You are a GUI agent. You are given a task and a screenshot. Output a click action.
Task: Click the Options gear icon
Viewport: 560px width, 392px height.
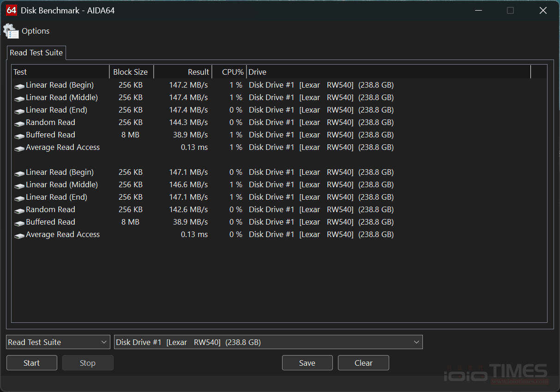click(x=11, y=31)
